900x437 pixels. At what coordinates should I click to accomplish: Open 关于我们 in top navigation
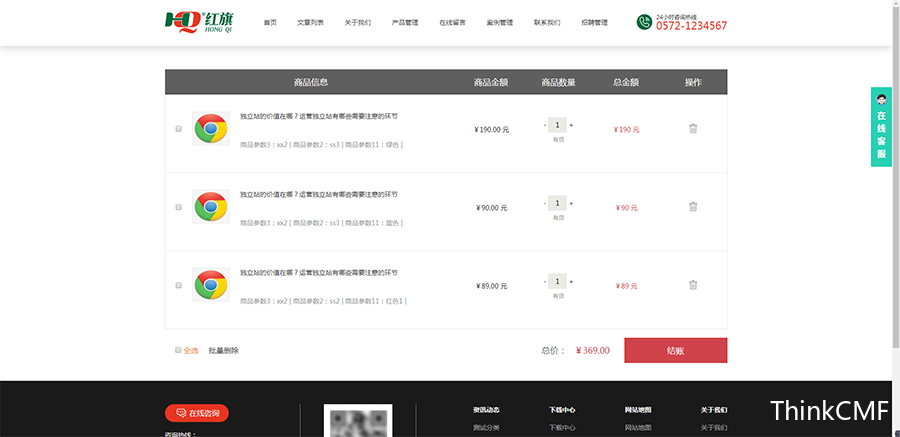pyautogui.click(x=358, y=22)
